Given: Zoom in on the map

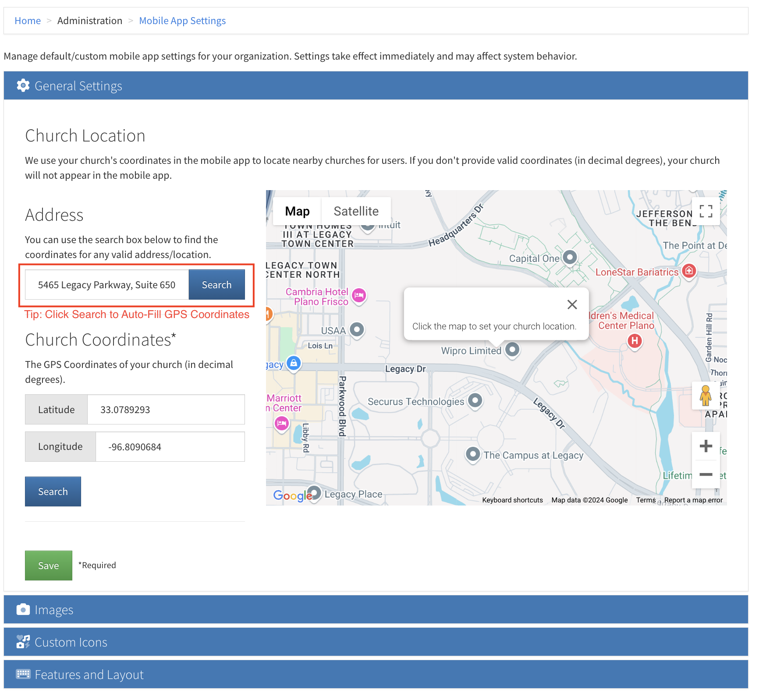Looking at the screenshot, I should click(x=706, y=446).
